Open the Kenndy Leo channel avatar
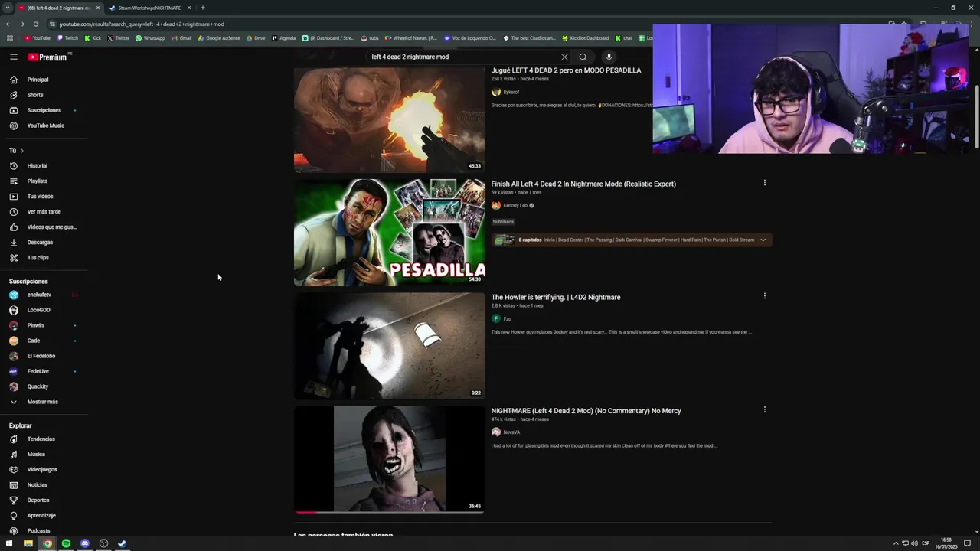 [496, 205]
